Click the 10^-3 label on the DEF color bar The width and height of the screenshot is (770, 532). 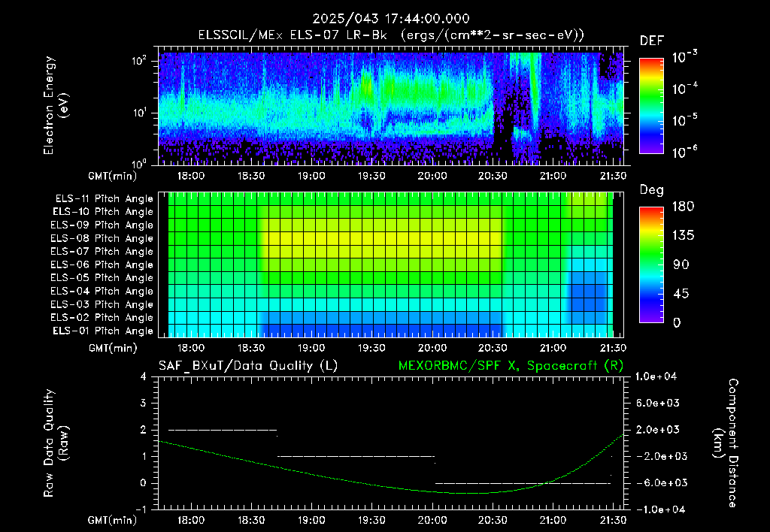(684, 57)
